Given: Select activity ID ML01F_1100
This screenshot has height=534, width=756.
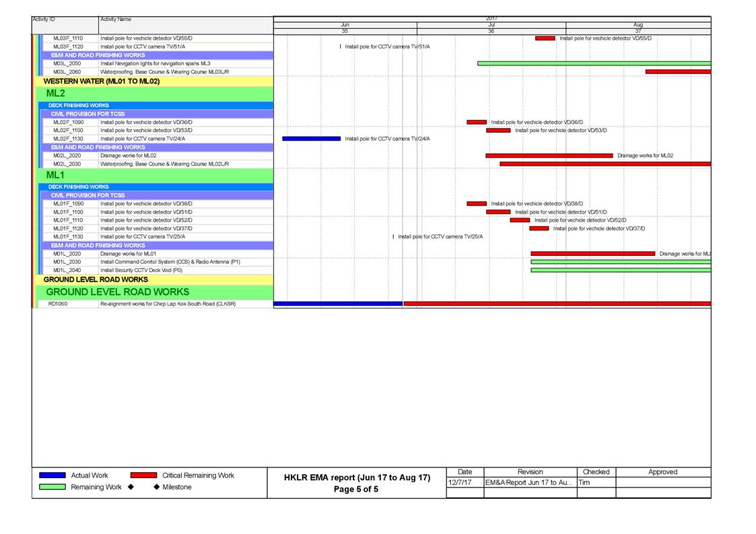Looking at the screenshot, I should (x=68, y=212).
